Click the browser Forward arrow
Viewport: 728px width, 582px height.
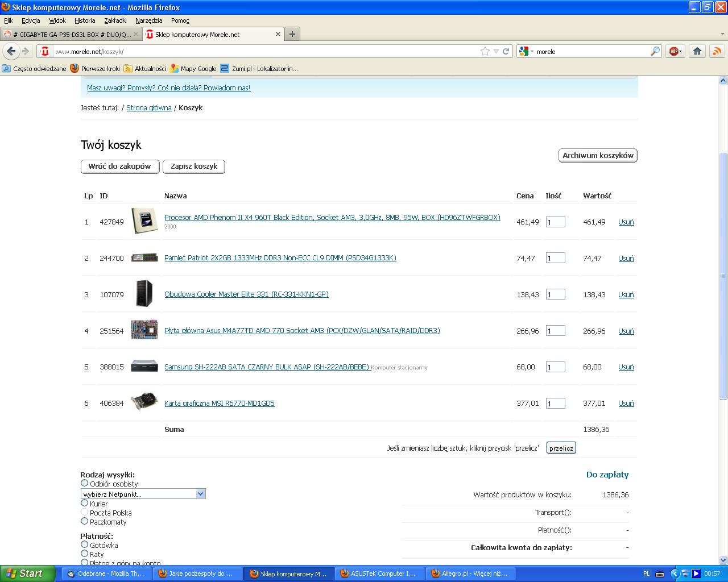click(26, 51)
